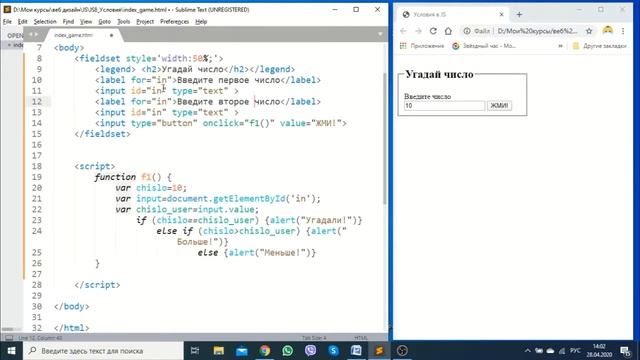Expand the hidden bookmarks chevron
The height and width of the screenshot is (360, 640).
(x=560, y=46)
